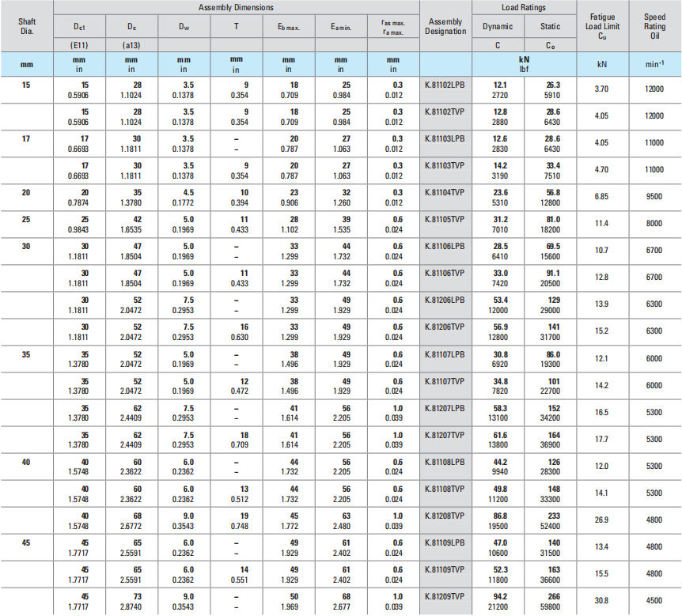Select the 30.8 fatigue load limit value
Screen dimensions: 682x616
[602, 599]
